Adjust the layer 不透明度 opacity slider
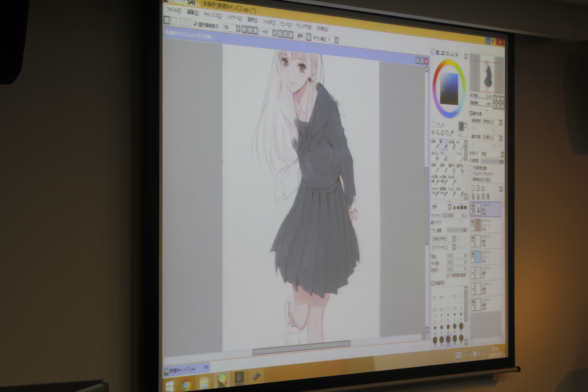Viewport: 588px width, 392px height. 492,161
